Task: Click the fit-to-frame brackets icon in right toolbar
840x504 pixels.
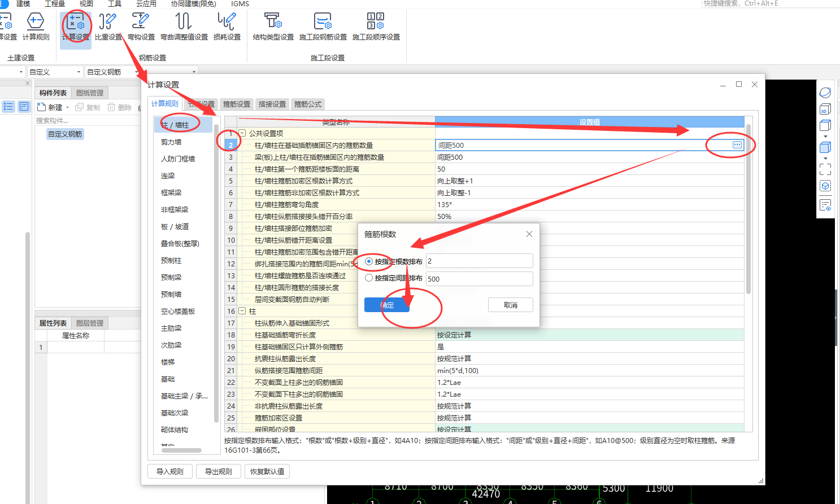Action: coord(825,169)
